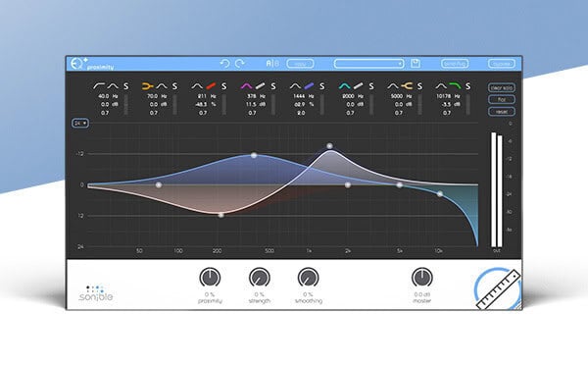
Task: Select the 70 Hz node on graph
Action: [159, 185]
